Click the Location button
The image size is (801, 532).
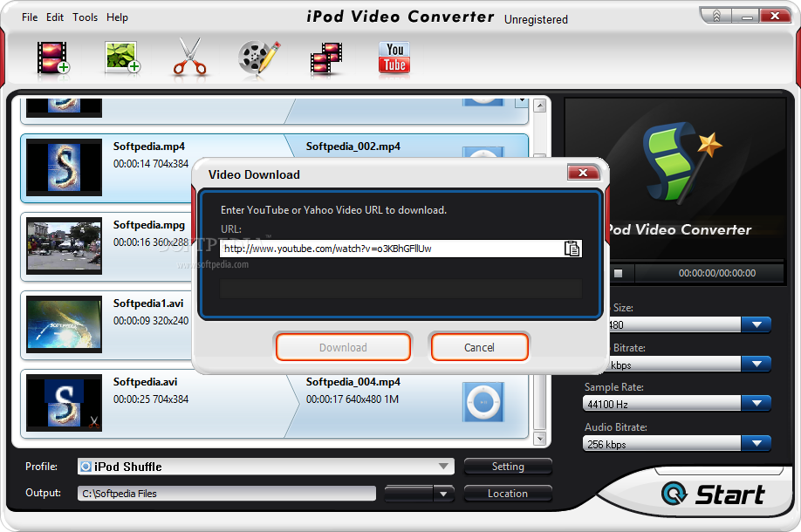(x=508, y=494)
